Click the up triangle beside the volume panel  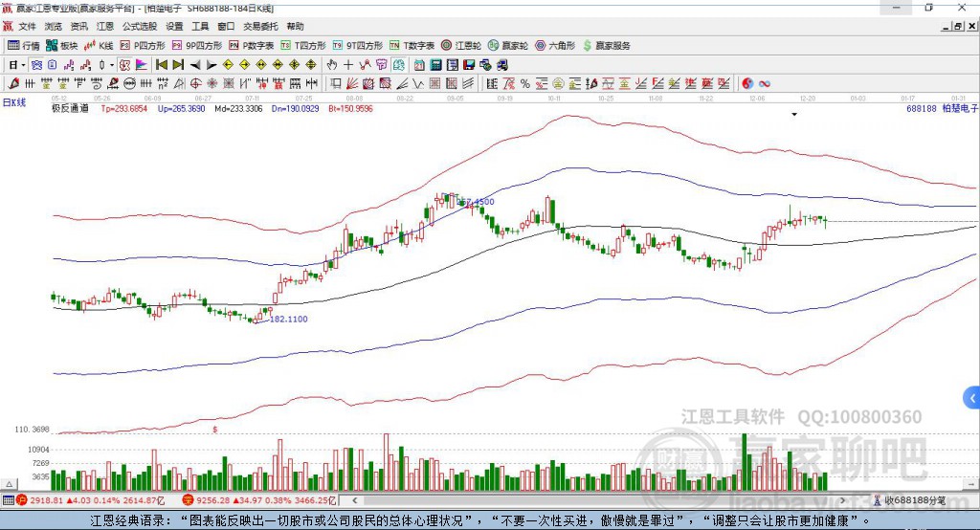coord(9,484)
